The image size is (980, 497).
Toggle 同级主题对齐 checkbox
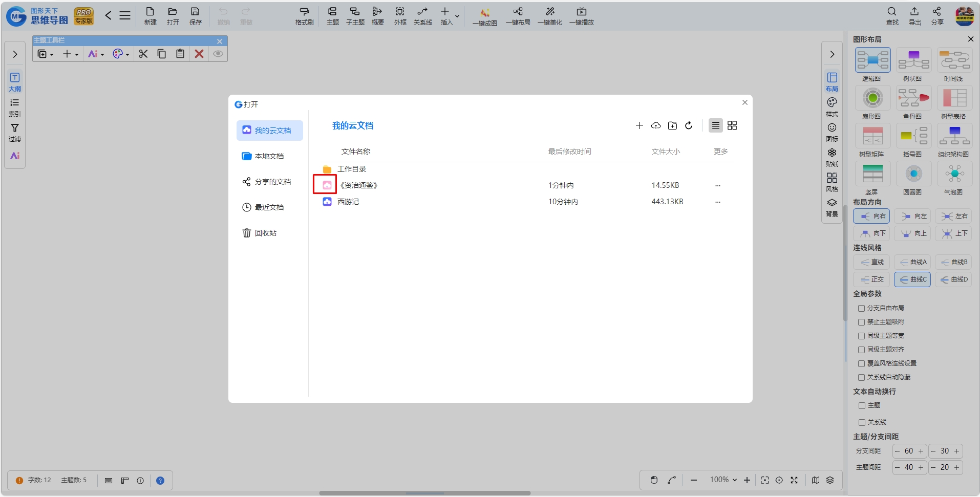(x=862, y=350)
